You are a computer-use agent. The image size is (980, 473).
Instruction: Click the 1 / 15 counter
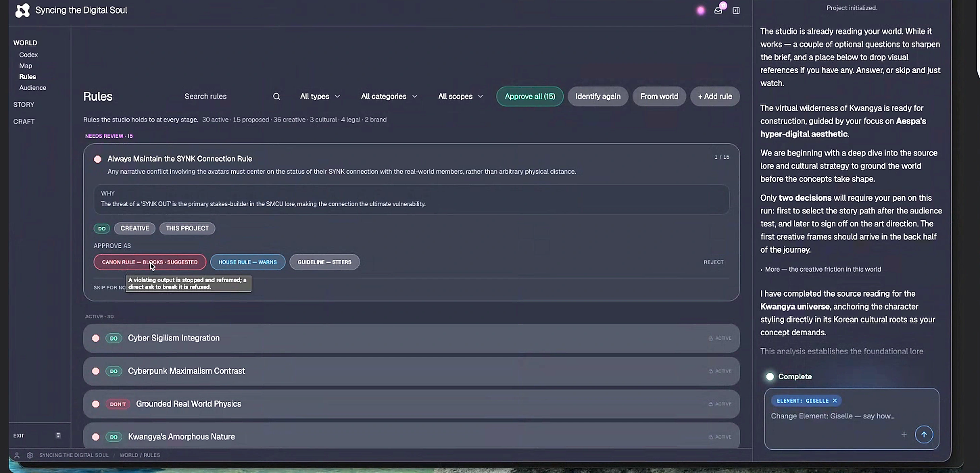[x=722, y=157]
